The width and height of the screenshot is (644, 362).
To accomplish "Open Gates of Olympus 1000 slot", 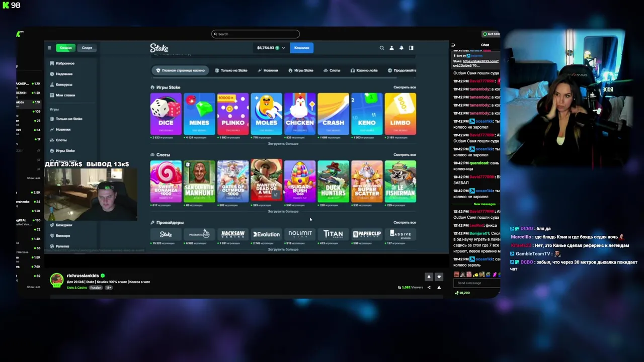I will point(233,181).
